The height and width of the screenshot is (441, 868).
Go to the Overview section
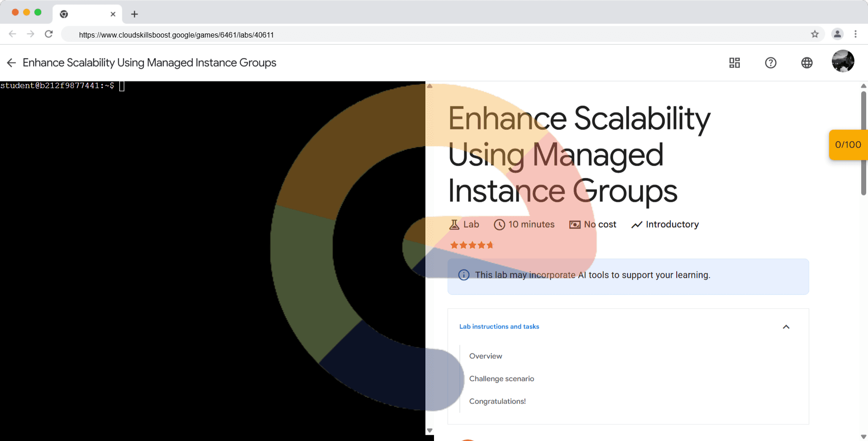click(486, 356)
